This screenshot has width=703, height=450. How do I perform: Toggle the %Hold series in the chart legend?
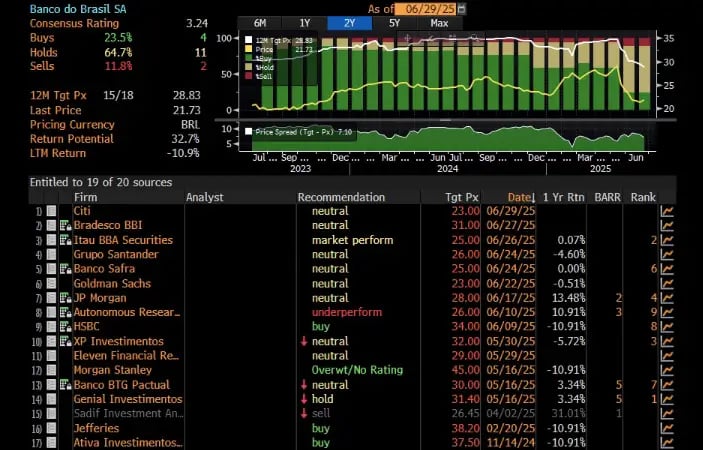pyautogui.click(x=248, y=67)
